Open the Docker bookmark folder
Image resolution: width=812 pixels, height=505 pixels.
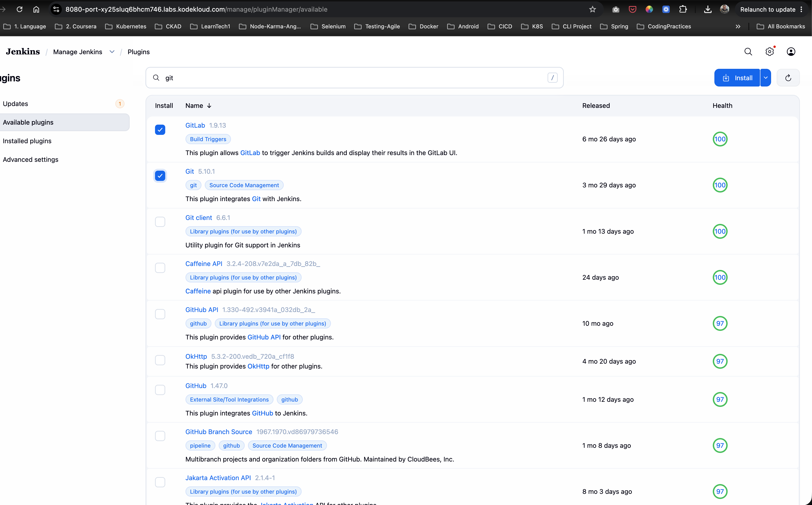423,26
